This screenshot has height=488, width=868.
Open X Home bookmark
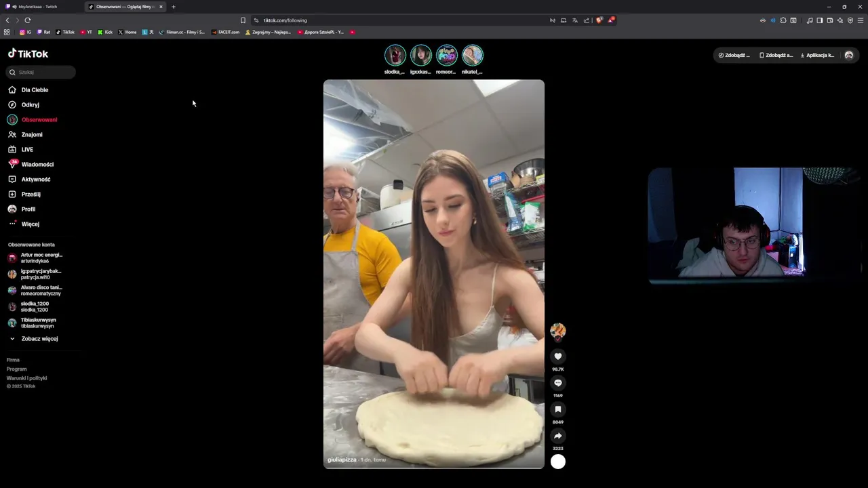point(127,32)
